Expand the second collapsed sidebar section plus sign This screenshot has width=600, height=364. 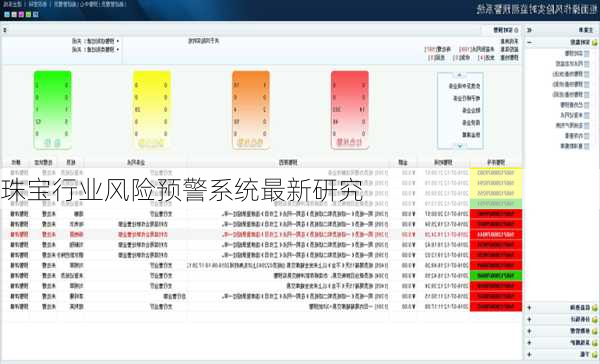[x=530, y=319]
